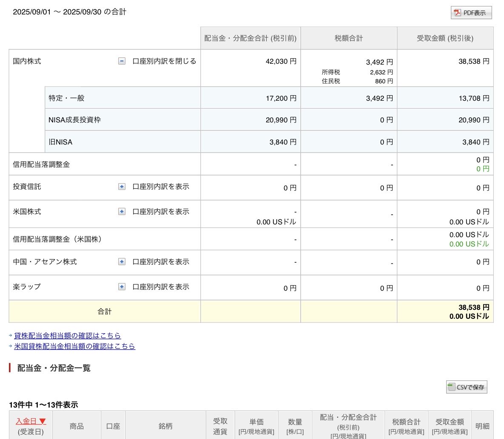Click the green spreadsheet icon on CSVで保存 button
Screen dimensions: 504x439
(452, 387)
